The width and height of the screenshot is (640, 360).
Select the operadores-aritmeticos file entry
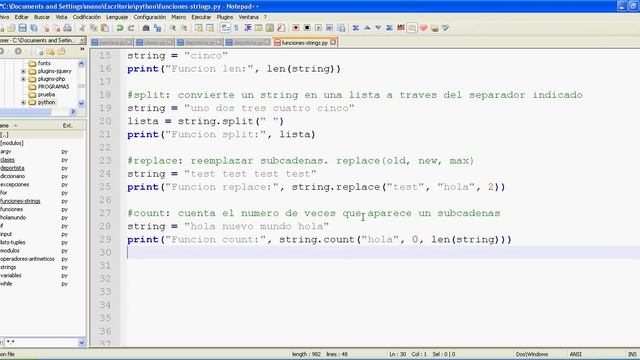[27, 259]
